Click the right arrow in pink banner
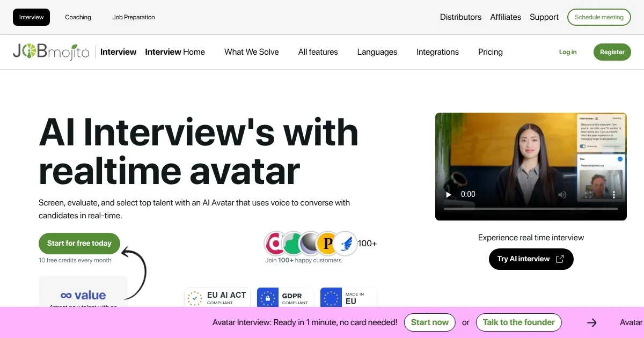The image size is (644, 338). 591,322
